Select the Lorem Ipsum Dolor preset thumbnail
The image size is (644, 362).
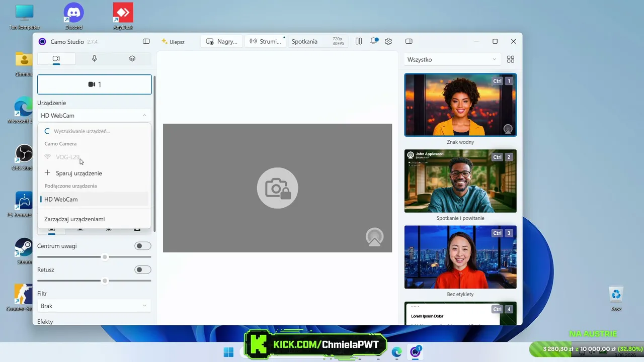click(460, 313)
